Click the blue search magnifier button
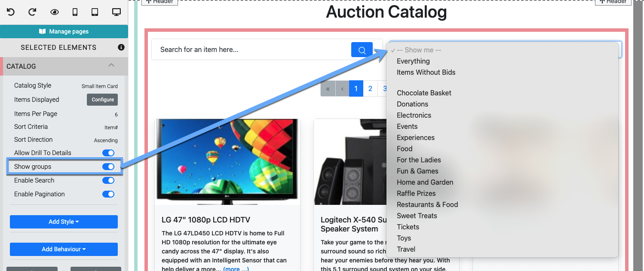Screen dimensions: 644x271 coord(362,50)
